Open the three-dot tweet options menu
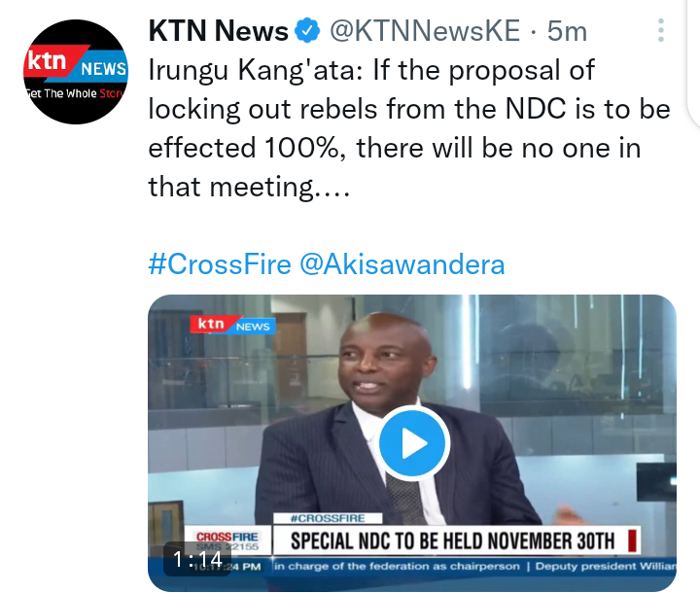The height and width of the screenshot is (593, 700). tap(661, 30)
